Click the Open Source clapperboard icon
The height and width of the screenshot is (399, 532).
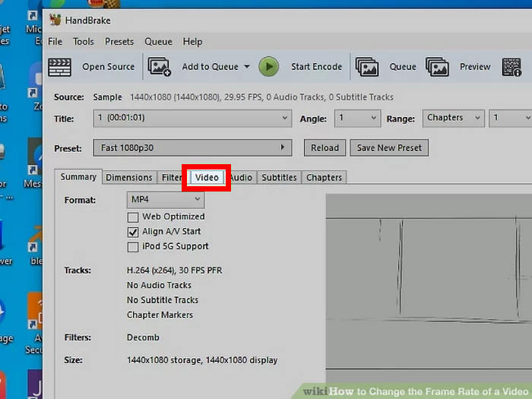59,67
